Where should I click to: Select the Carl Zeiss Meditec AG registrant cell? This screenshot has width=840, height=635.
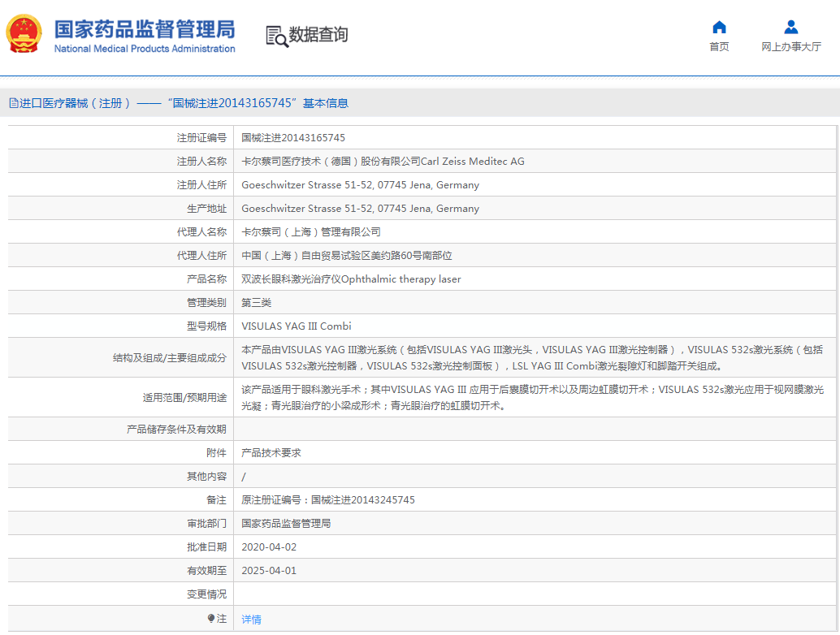(x=383, y=162)
